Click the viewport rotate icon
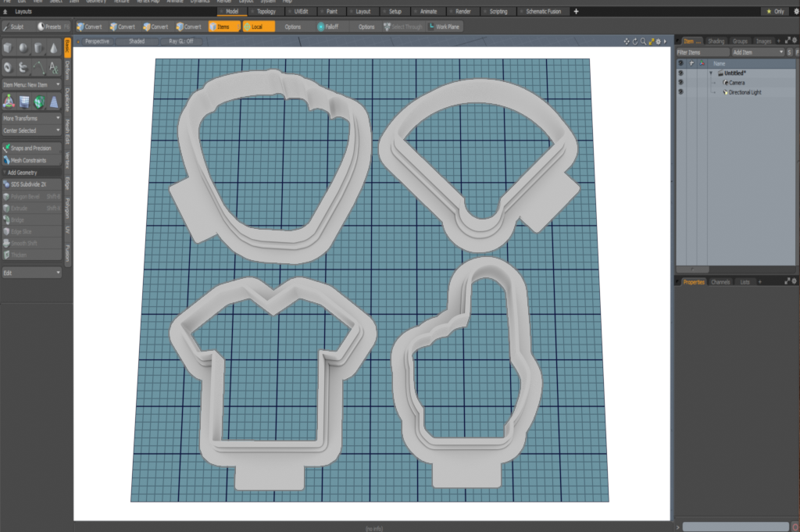Screen dimensions: 800x532 [634, 41]
